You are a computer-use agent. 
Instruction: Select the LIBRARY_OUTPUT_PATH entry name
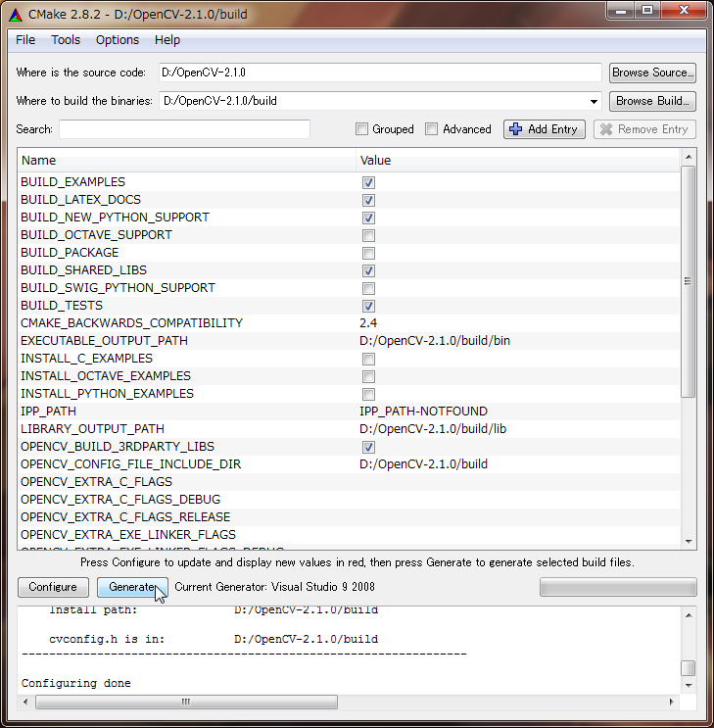click(92, 429)
